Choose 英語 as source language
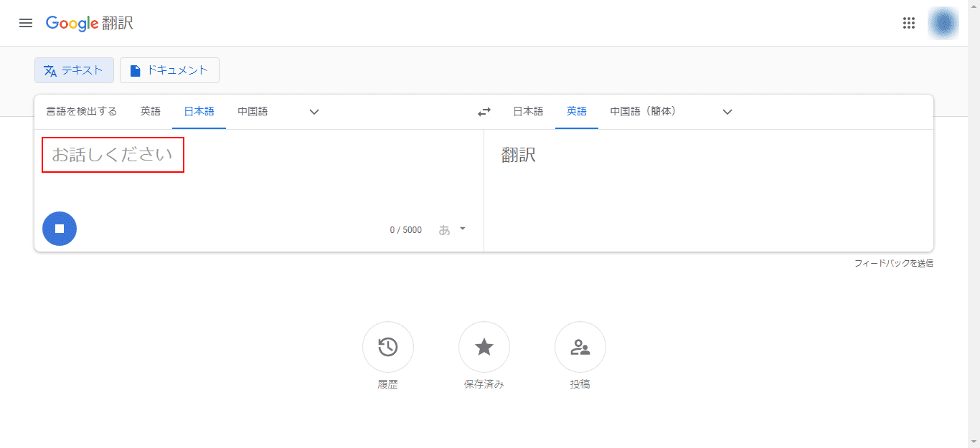 (x=151, y=112)
